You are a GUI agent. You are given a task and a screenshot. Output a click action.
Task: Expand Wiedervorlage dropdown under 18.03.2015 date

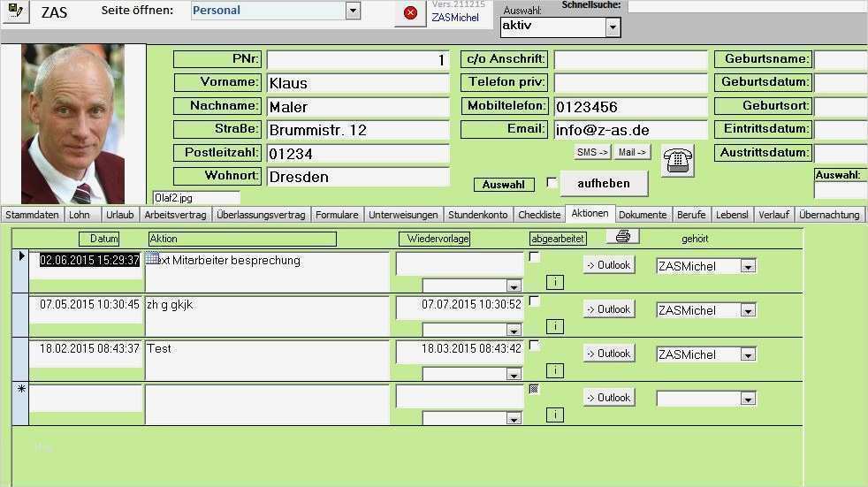(514, 375)
